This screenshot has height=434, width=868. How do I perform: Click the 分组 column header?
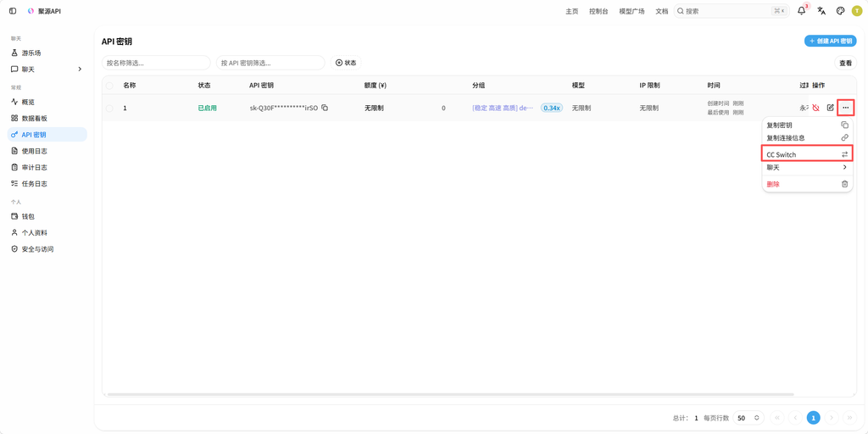[478, 86]
